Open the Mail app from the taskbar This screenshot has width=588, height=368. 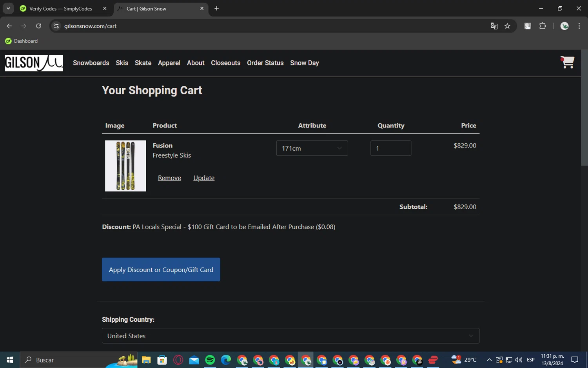click(194, 360)
